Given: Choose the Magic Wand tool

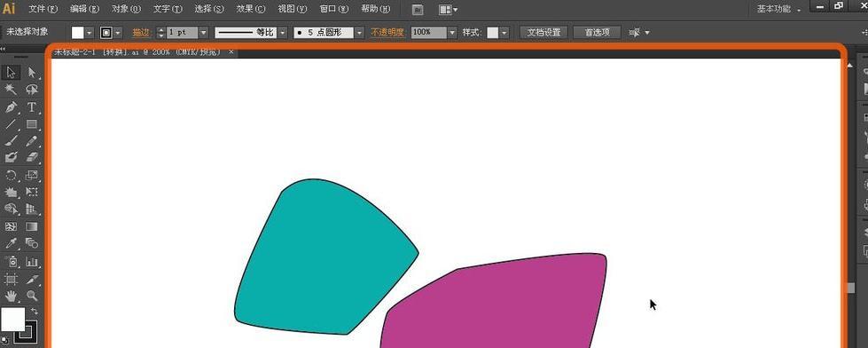Looking at the screenshot, I should (x=11, y=89).
